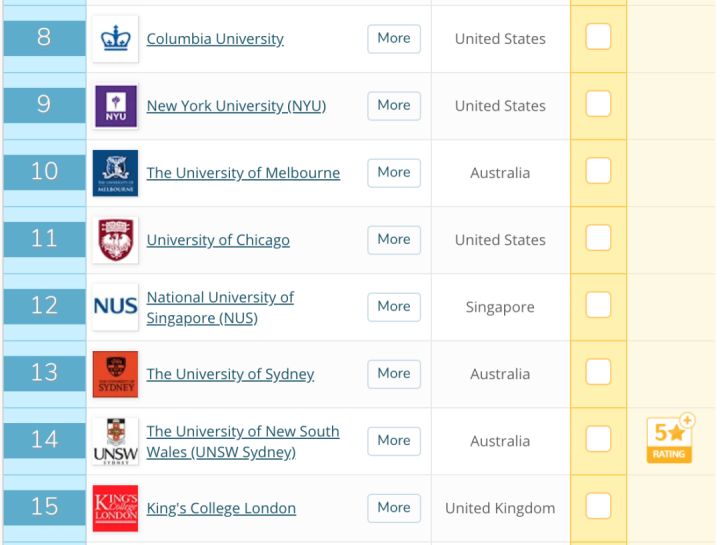Follow the King's College London link
This screenshot has height=545, width=720.
tap(221, 508)
